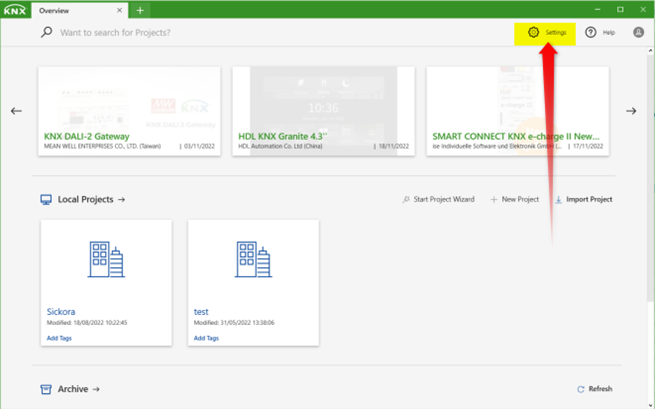
Task: Launch Start Project Wizard
Action: tap(444, 199)
